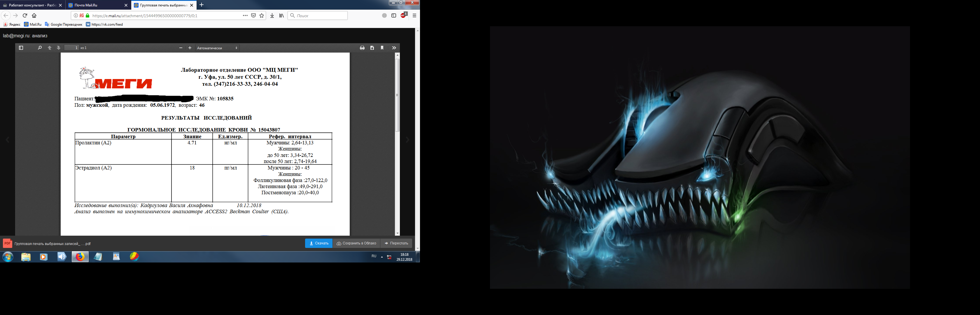This screenshot has width=980, height=315.
Task: Click the zoom in plus button
Action: pos(190,48)
